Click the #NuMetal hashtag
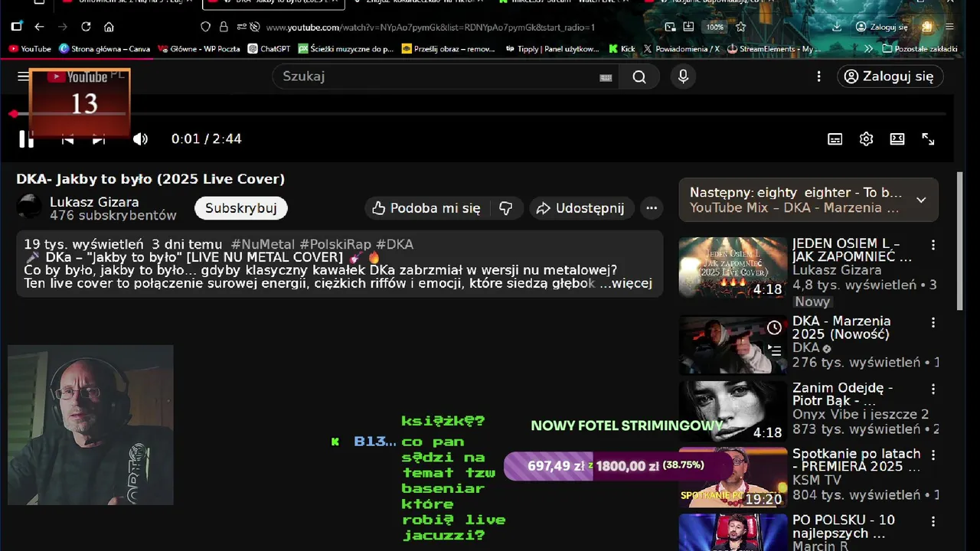The width and height of the screenshot is (980, 551). coord(263,244)
